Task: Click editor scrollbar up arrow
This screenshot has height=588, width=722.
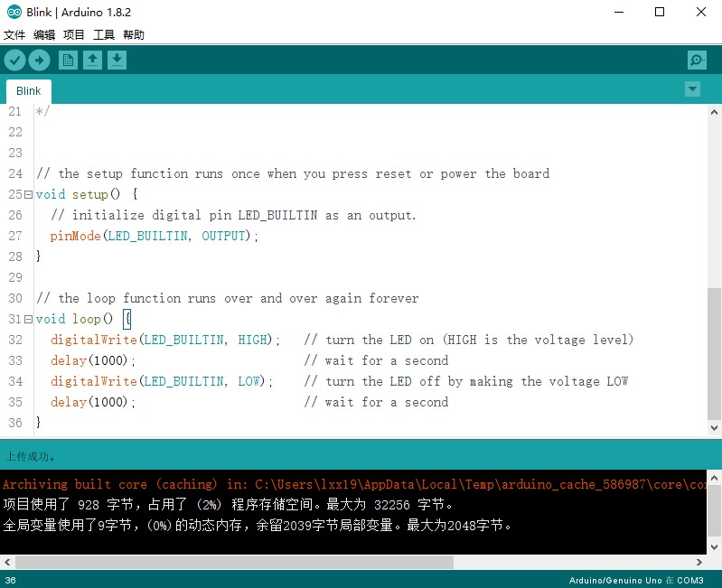Action: click(714, 112)
